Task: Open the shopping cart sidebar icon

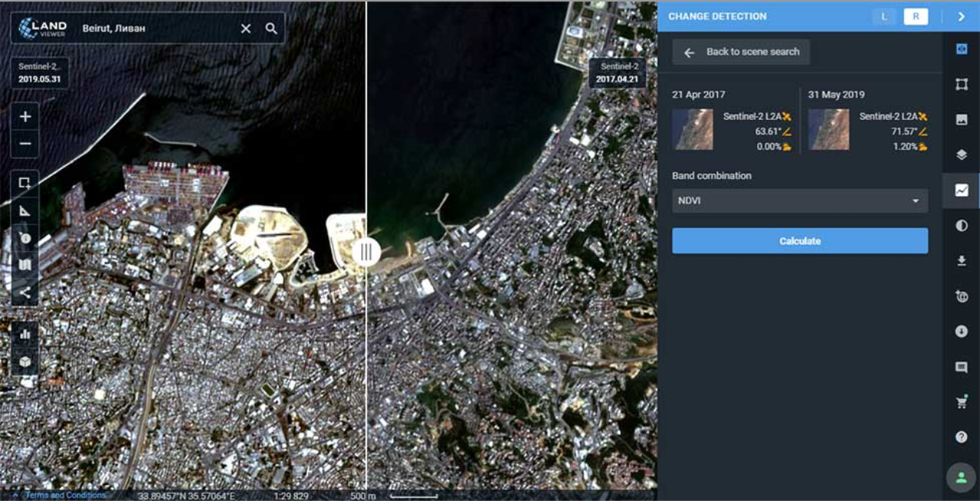Action: point(961,402)
